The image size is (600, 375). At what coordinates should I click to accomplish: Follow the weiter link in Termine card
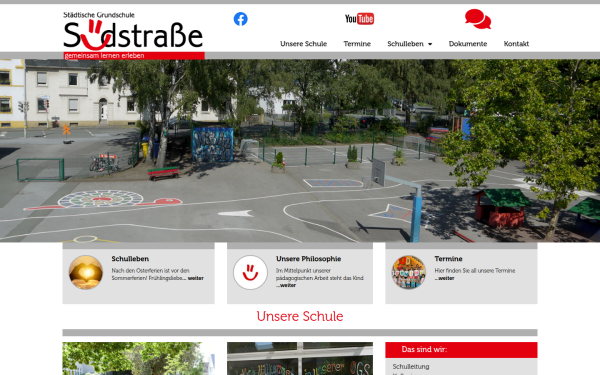[x=444, y=278]
